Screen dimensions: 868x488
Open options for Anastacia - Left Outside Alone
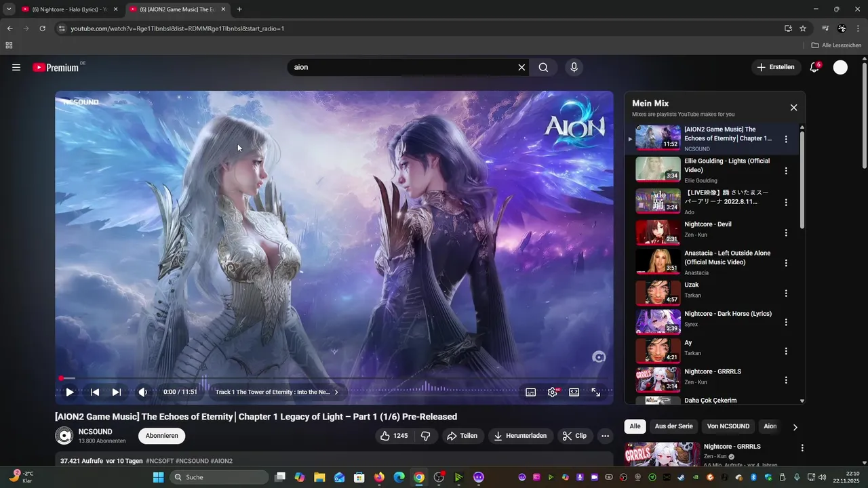pos(786,263)
